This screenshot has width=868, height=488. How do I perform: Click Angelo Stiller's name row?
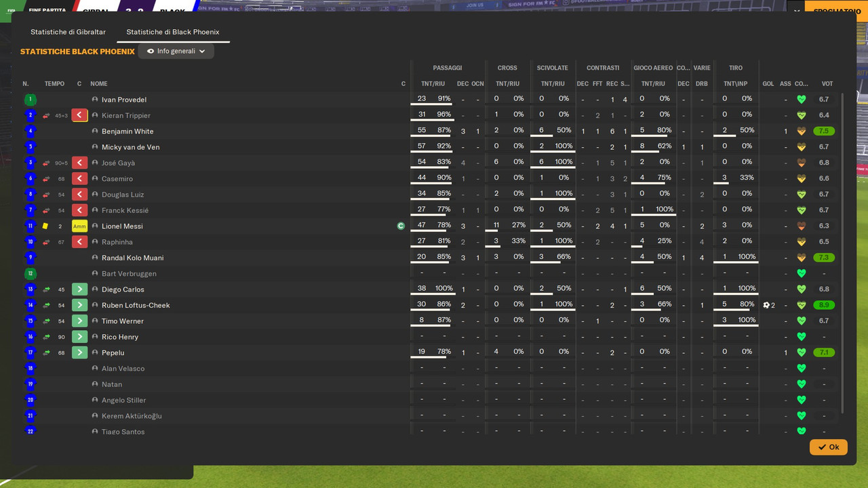pyautogui.click(x=123, y=400)
